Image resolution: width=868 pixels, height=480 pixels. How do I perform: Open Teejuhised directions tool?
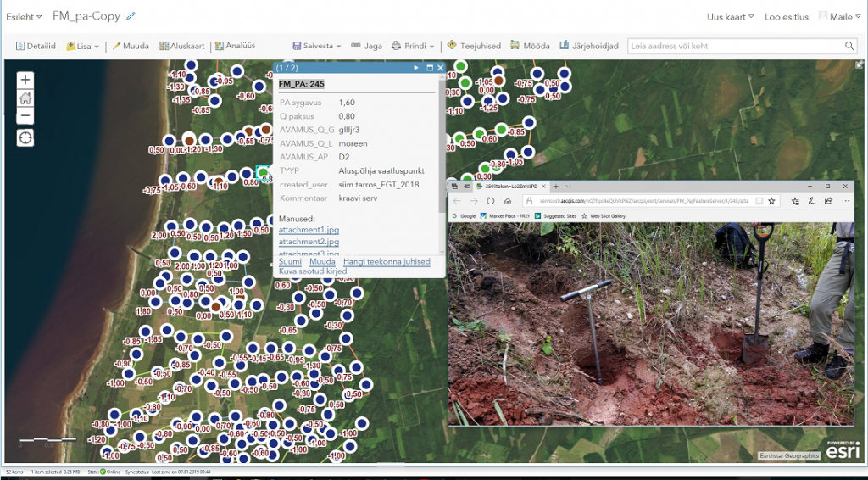coord(474,46)
